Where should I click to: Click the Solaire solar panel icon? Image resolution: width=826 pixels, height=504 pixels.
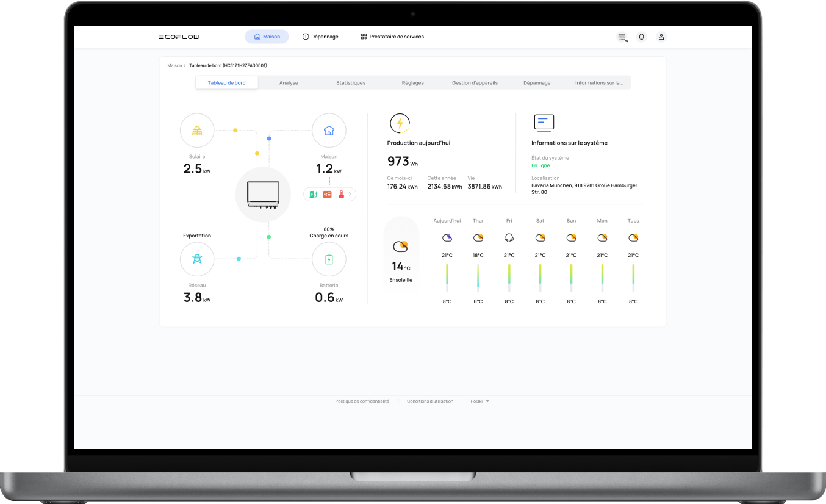click(197, 131)
